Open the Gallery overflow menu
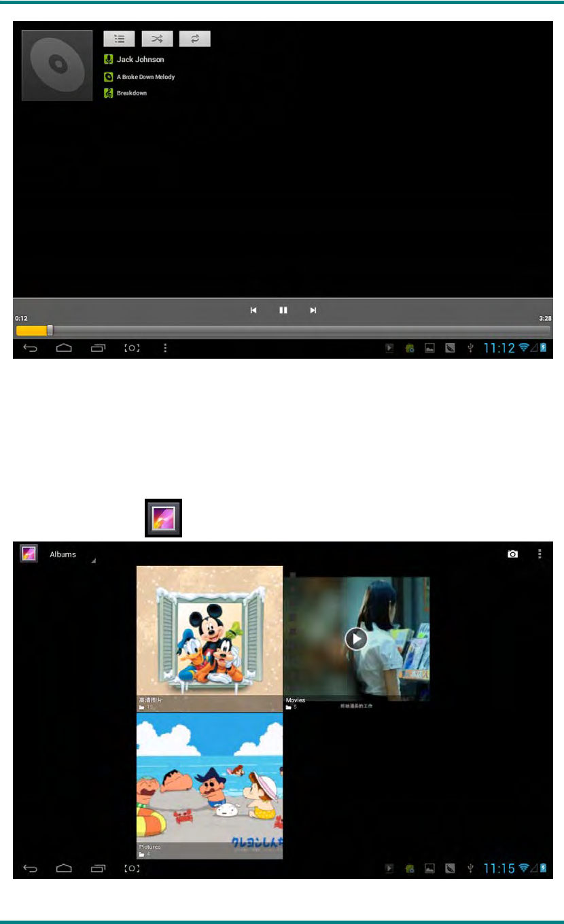This screenshot has height=924, width=564. tap(540, 554)
